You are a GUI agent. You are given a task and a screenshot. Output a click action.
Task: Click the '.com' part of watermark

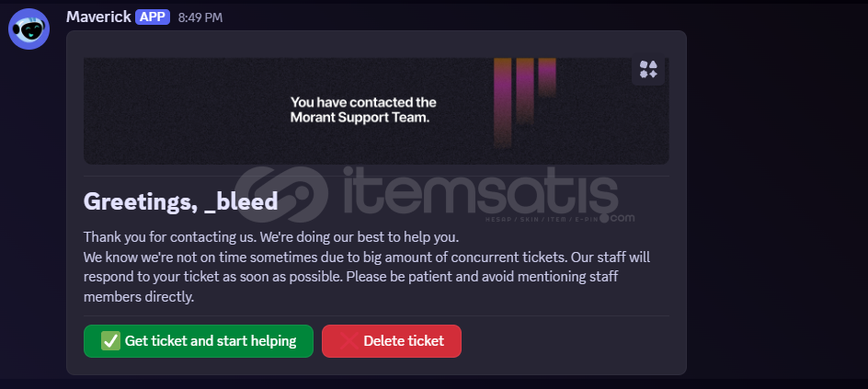pyautogui.click(x=618, y=218)
